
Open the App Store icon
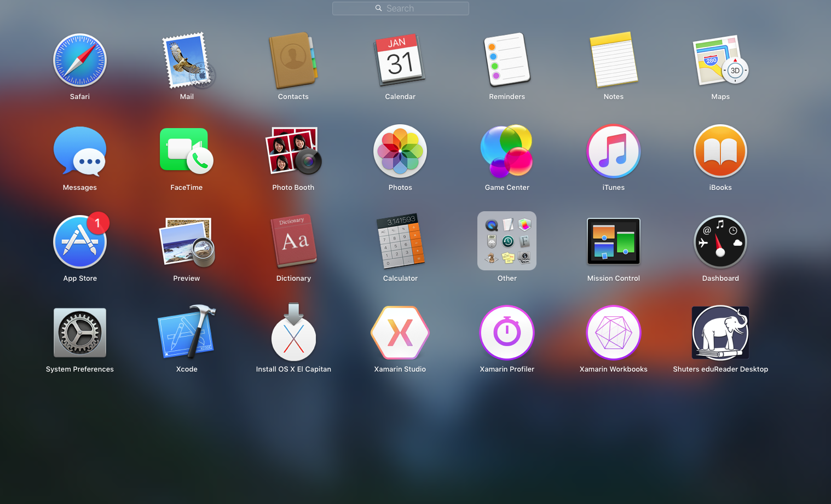(x=80, y=241)
